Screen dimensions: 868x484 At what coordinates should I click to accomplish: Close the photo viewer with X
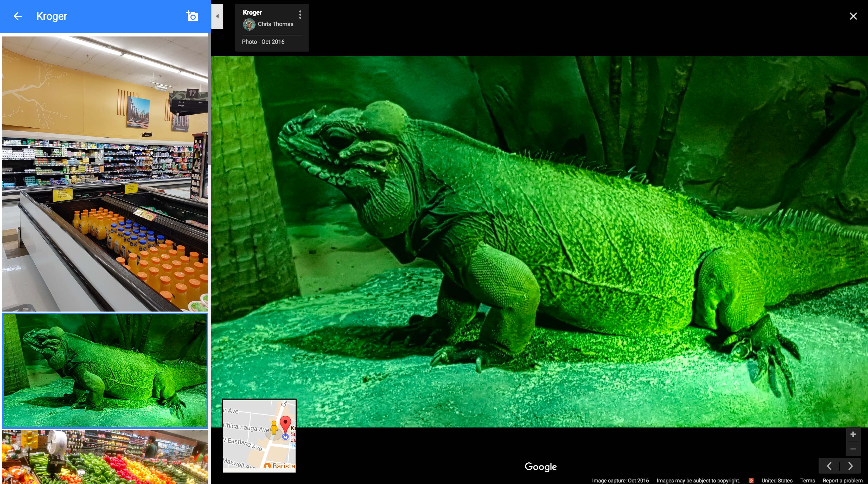853,16
